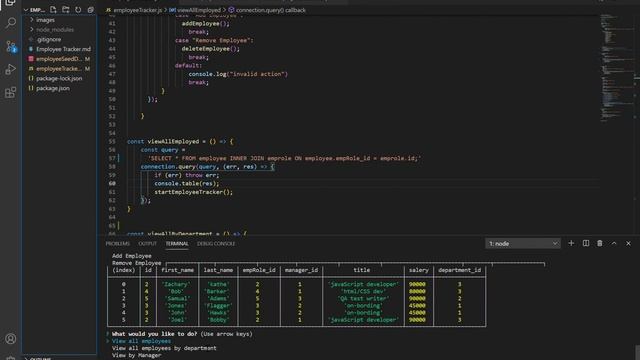
Task: Click the SELECT query string on line 57
Action: point(284,158)
